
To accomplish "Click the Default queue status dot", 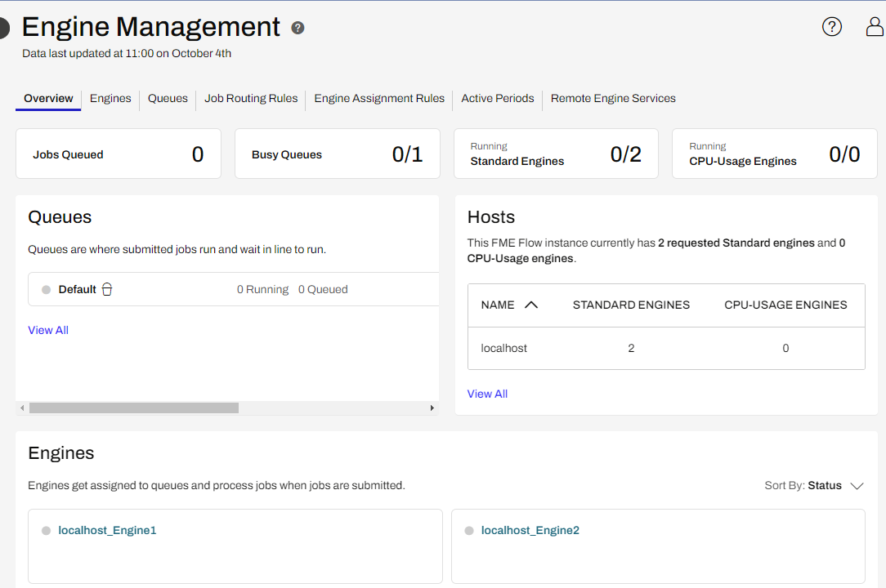I will coord(46,290).
